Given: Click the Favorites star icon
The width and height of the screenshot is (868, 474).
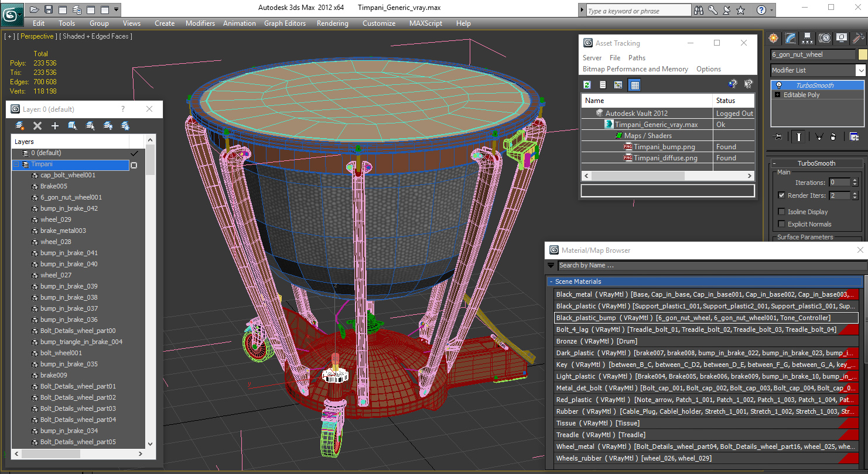Looking at the screenshot, I should (x=741, y=10).
